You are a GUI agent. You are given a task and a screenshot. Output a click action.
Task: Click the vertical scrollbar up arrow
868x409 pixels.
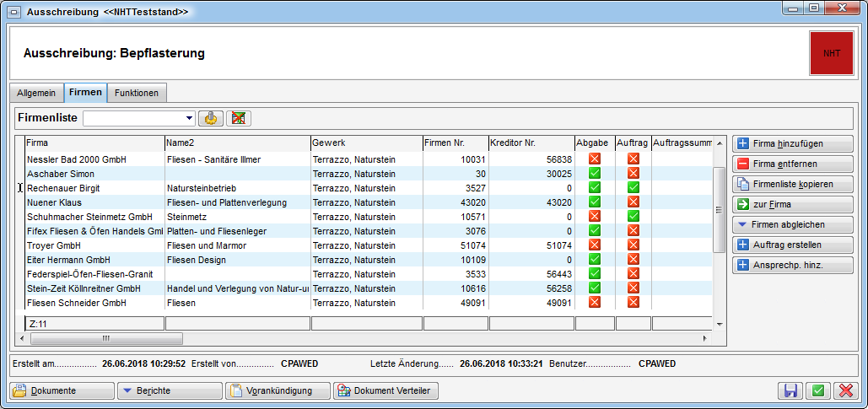pos(719,143)
